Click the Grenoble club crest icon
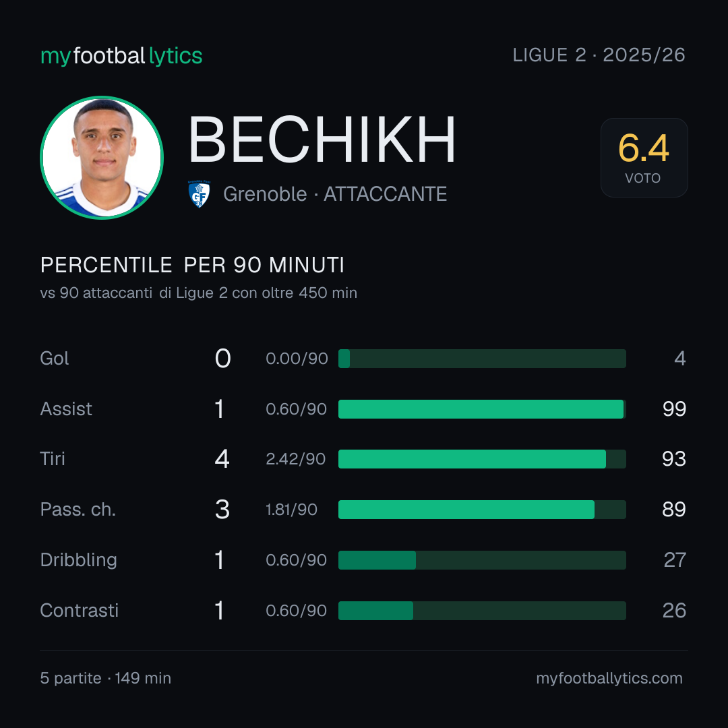Screen dimensions: 728x728 click(199, 193)
